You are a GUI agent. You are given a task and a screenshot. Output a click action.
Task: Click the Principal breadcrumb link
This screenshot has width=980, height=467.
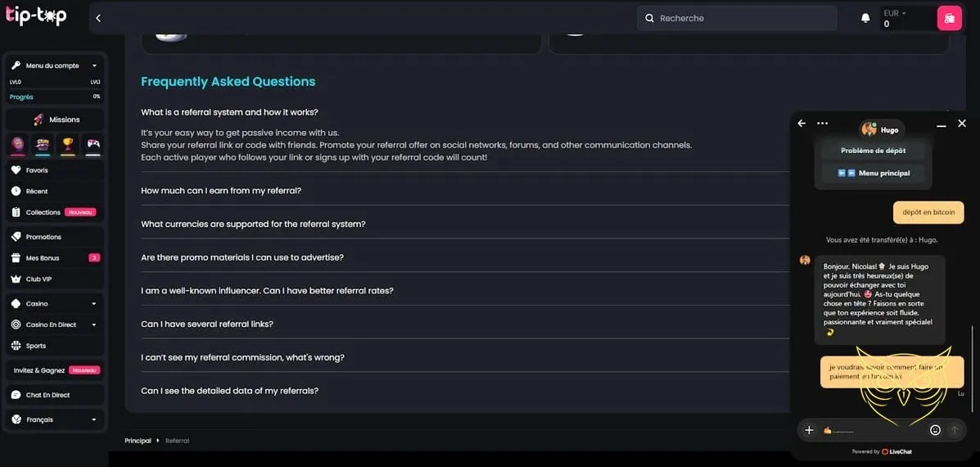pyautogui.click(x=138, y=441)
